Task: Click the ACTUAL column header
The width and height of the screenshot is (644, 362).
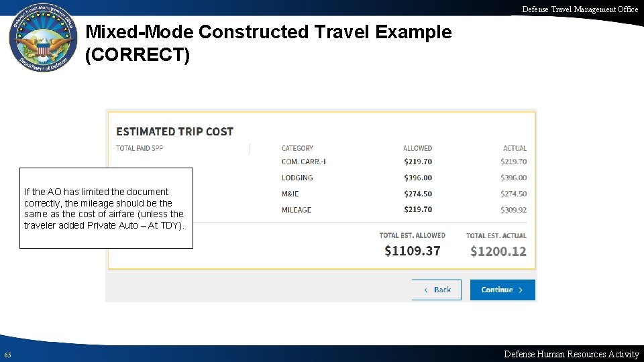Action: (515, 148)
